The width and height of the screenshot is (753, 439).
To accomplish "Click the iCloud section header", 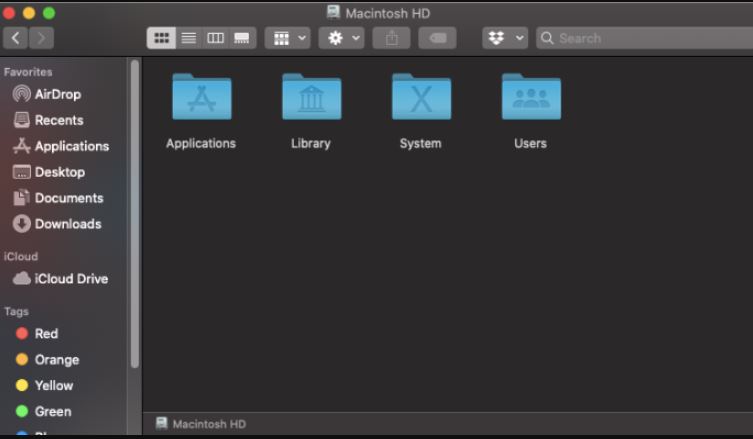I will point(21,256).
